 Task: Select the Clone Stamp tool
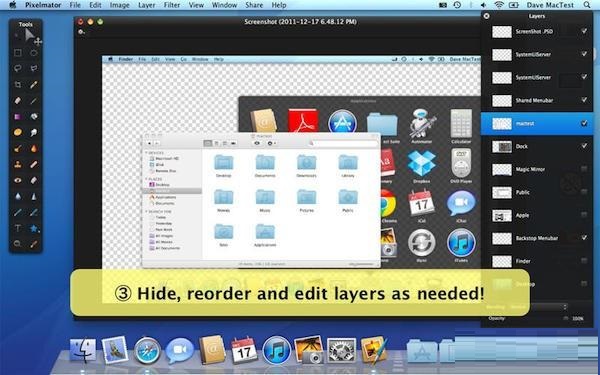18,165
